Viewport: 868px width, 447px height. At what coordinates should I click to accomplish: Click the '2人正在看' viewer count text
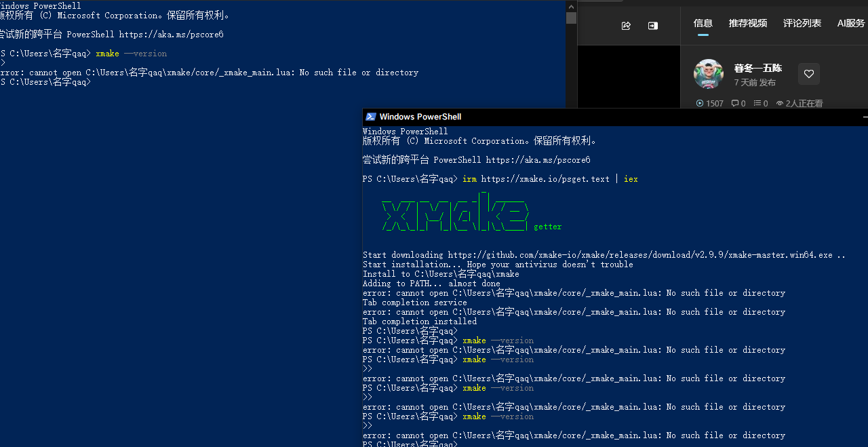(804, 104)
